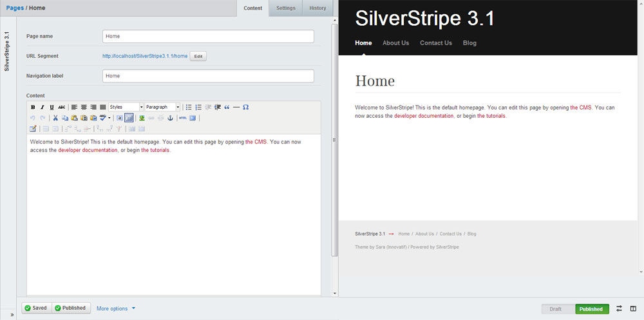Screen dimensions: 644x320
Task: Insert an image with the tree icon
Action: (142, 118)
